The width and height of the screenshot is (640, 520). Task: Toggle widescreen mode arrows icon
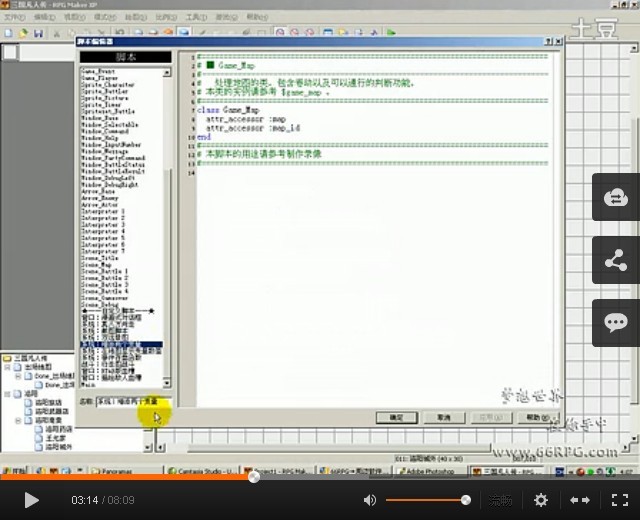point(580,500)
